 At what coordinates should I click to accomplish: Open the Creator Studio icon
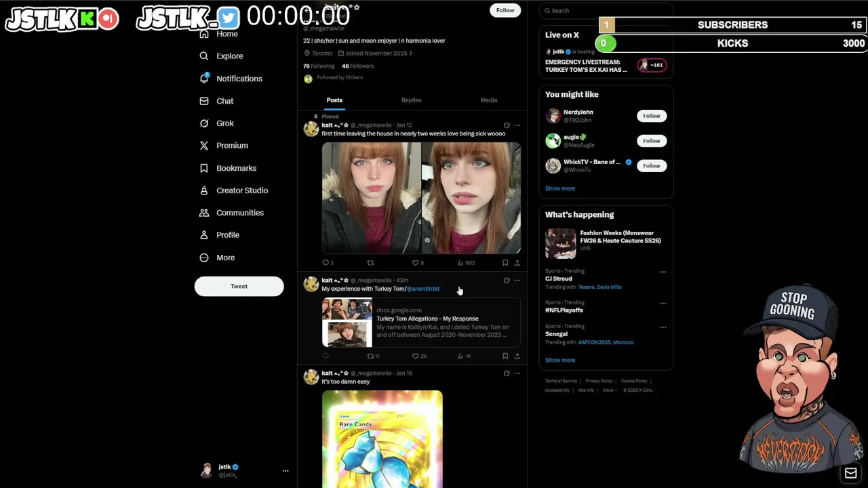pos(204,190)
